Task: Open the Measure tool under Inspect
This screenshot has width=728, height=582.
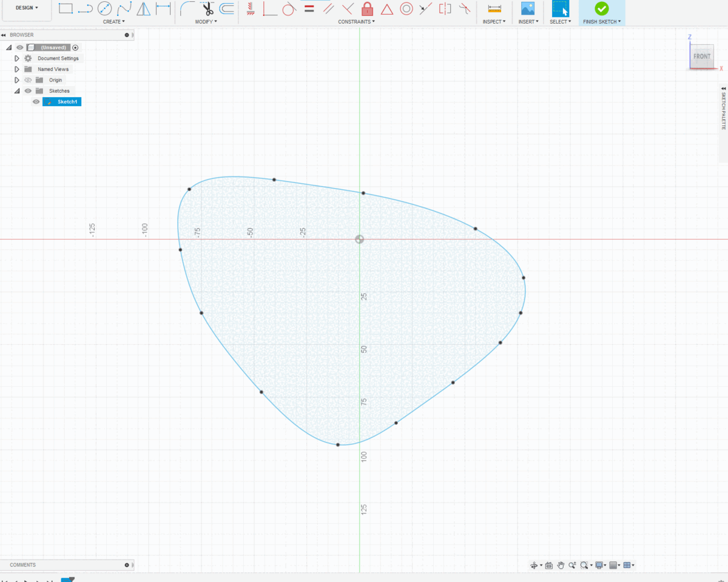Action: point(494,8)
